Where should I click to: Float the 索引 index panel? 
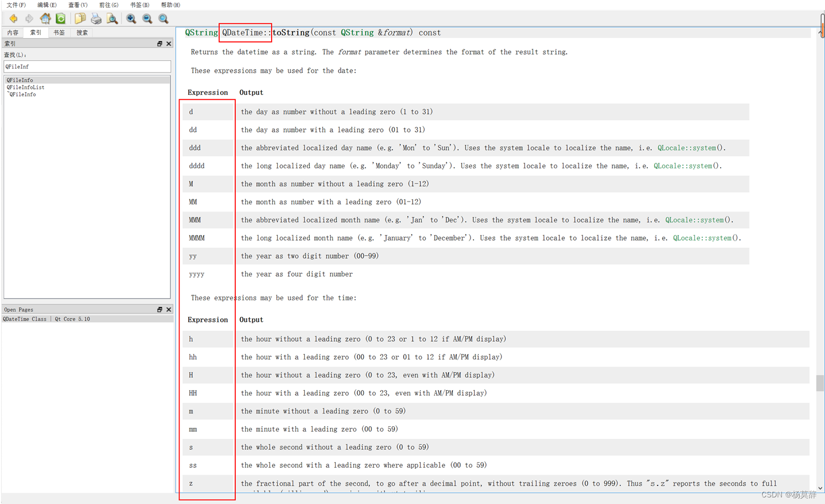(160, 44)
